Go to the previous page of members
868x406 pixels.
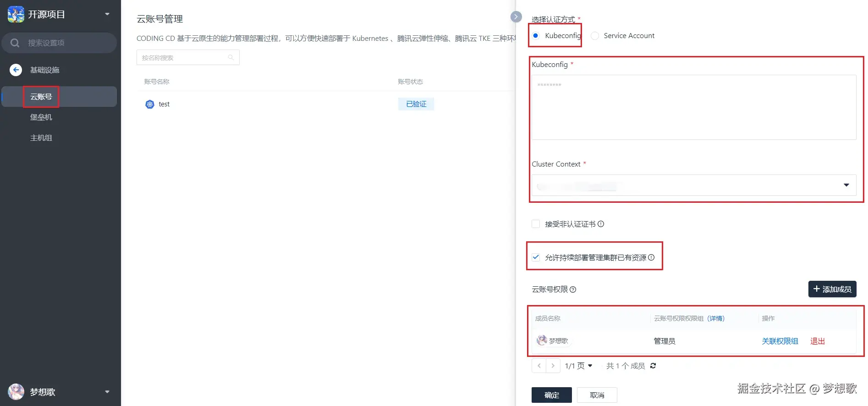539,366
